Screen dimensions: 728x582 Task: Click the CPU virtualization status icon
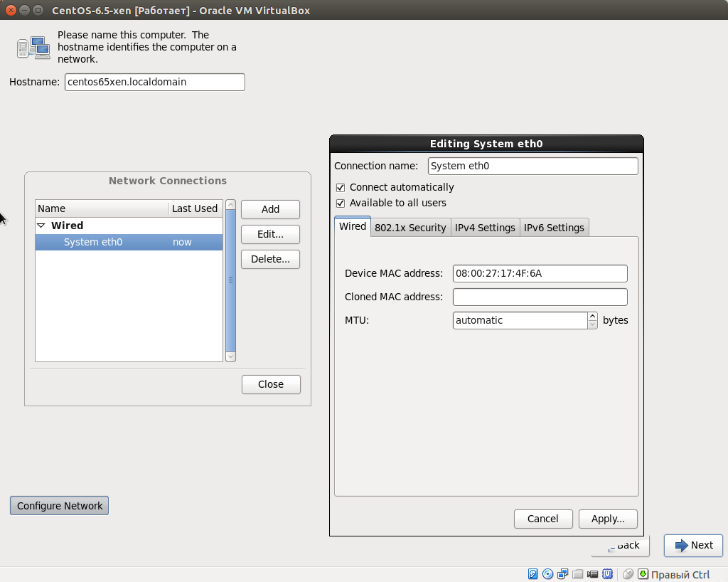[x=607, y=574]
